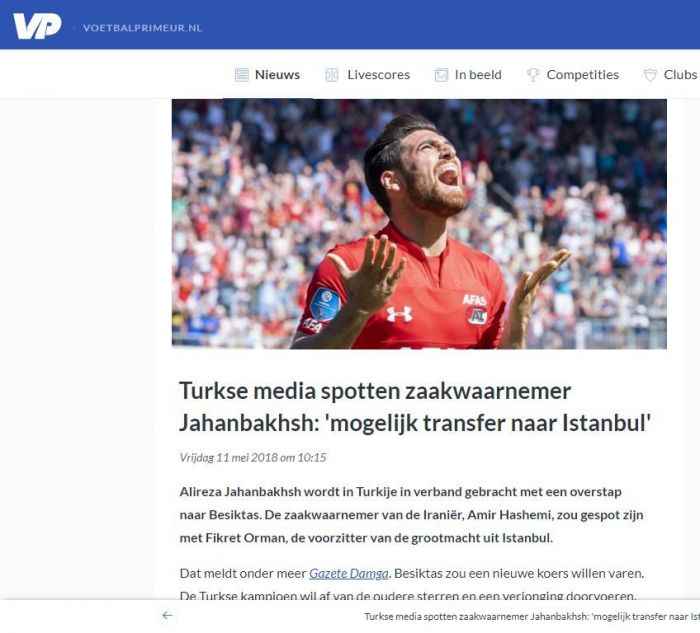Click the article headline about Jahanbakhsh
700x633 pixels.
415,407
